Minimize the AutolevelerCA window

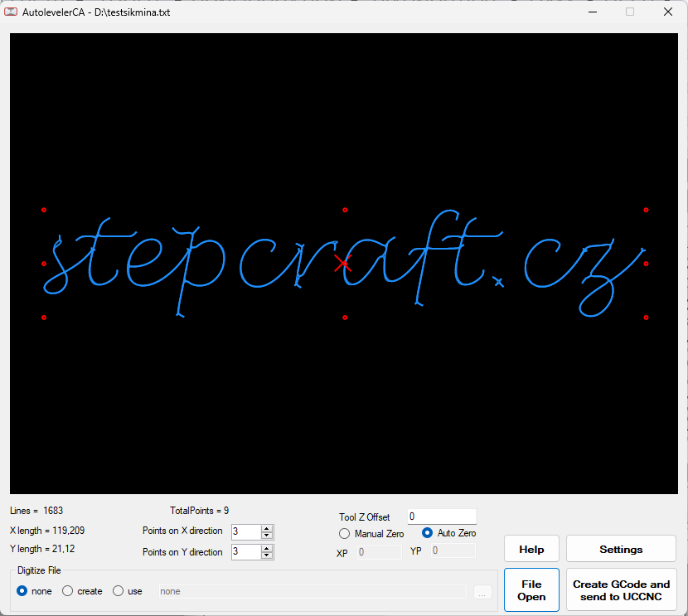coord(593,12)
